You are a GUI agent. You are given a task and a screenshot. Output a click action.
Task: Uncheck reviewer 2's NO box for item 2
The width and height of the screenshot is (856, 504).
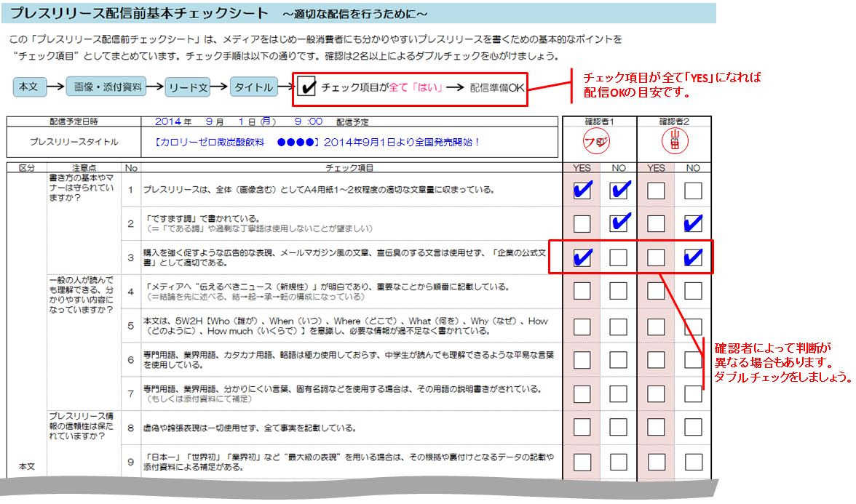(693, 223)
